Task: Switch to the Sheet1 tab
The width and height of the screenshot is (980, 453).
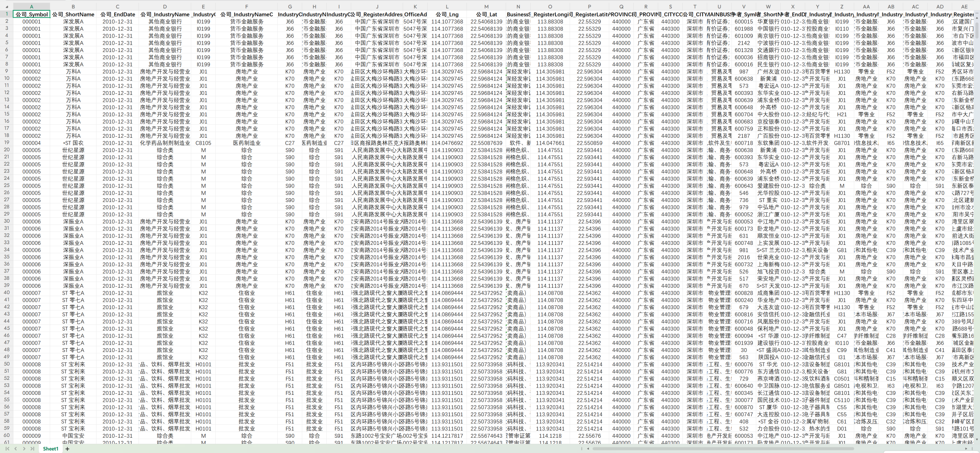Action: [x=51, y=448]
